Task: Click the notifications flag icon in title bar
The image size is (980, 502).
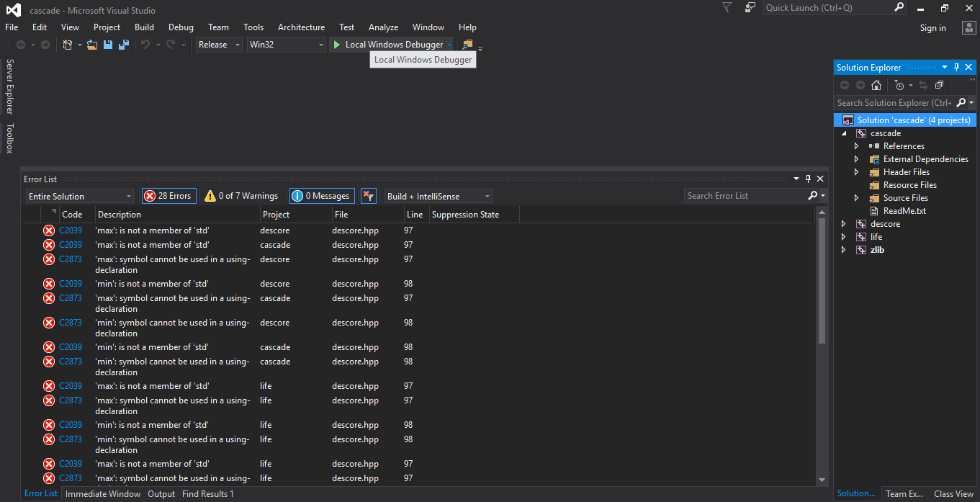Action: tap(727, 7)
